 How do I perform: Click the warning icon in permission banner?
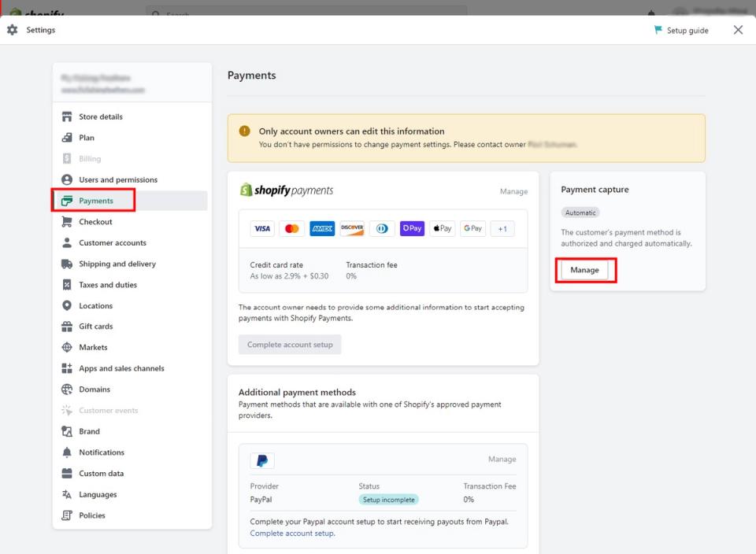[x=245, y=131]
